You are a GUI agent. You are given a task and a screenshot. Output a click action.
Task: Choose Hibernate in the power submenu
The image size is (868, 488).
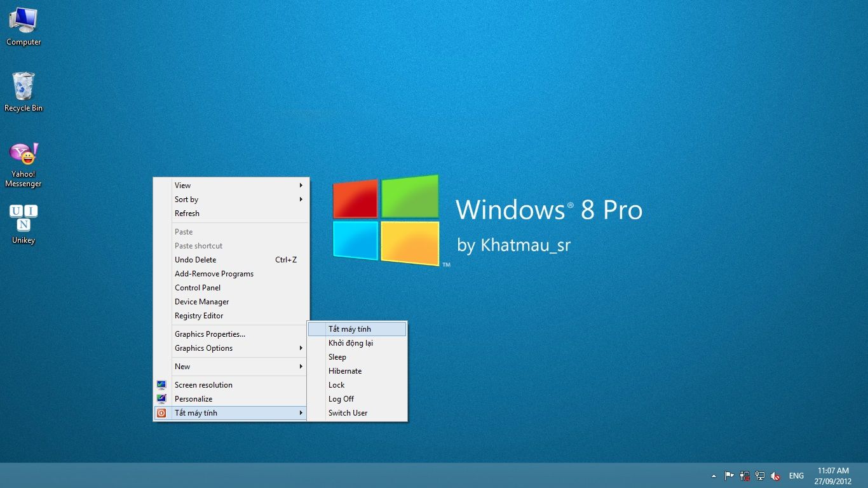click(x=357, y=371)
